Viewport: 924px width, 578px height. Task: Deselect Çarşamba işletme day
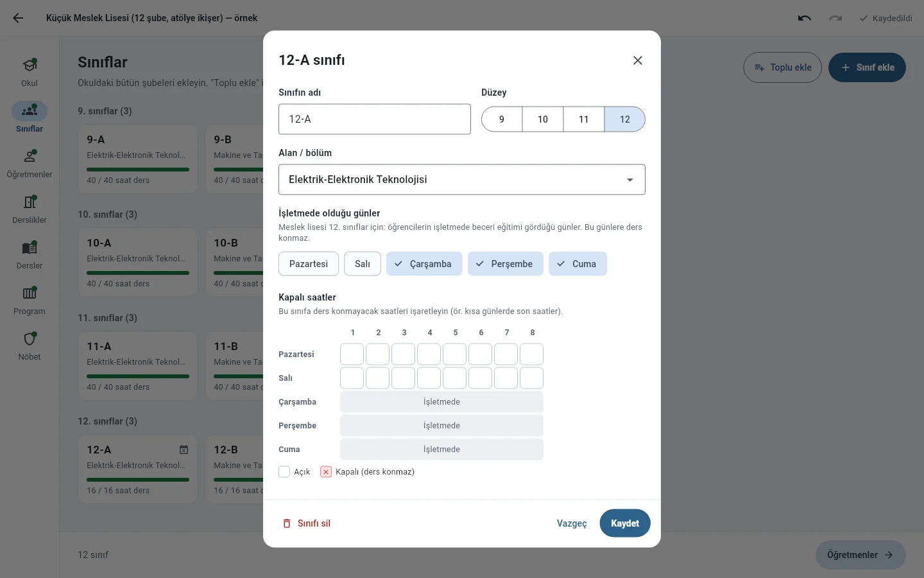[x=424, y=264]
